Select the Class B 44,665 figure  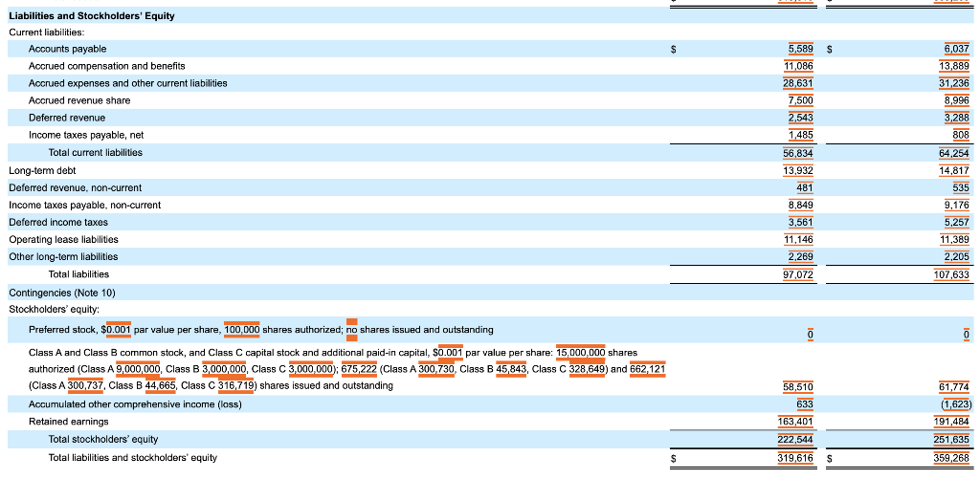(161, 386)
